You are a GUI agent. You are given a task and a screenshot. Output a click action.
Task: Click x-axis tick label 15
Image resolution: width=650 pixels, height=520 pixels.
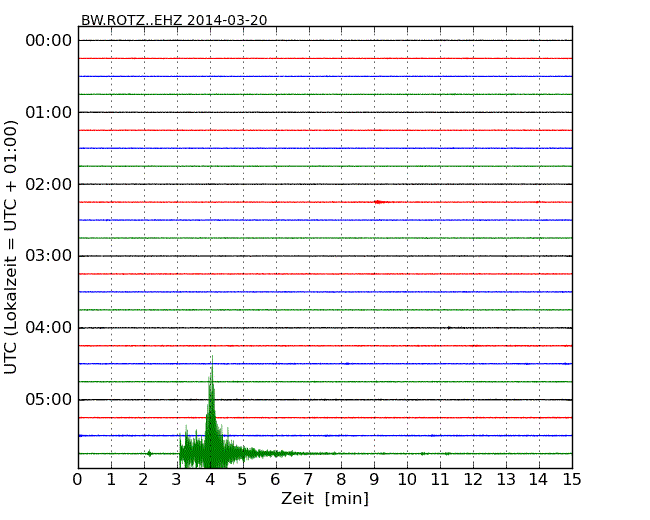(x=572, y=480)
